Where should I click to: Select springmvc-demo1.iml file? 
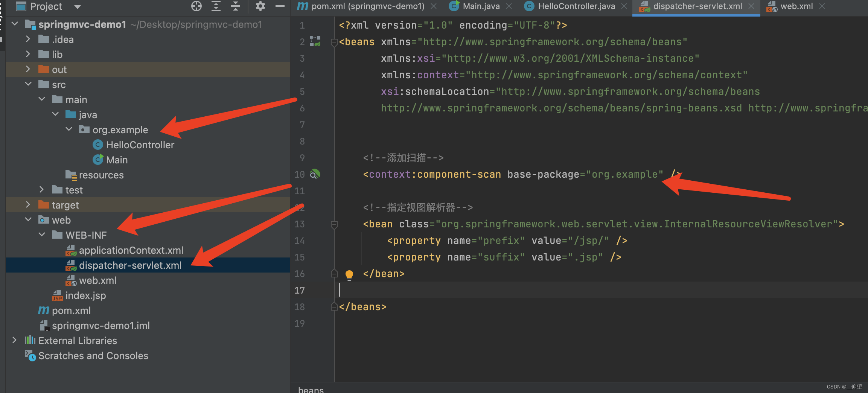coord(101,326)
